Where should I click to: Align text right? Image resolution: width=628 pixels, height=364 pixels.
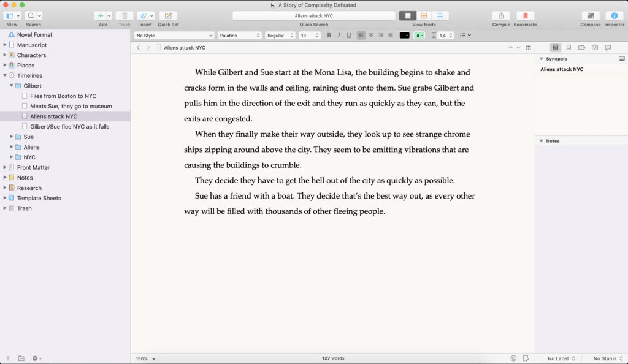[380, 35]
